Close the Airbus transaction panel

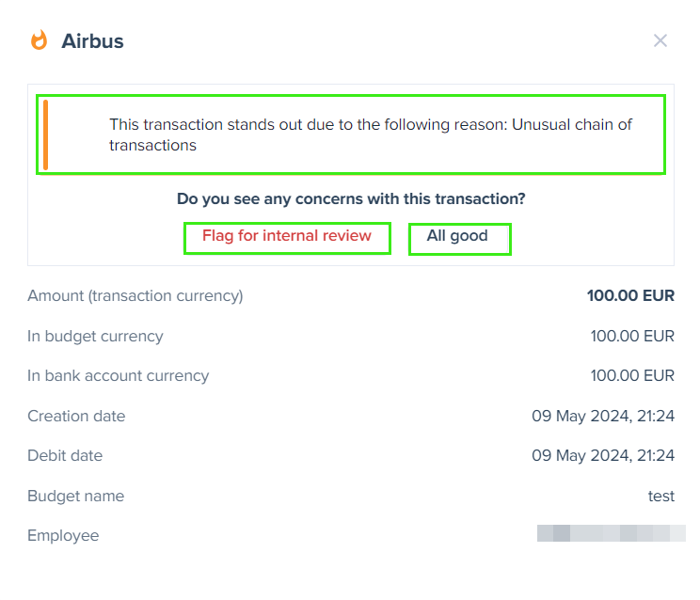click(x=660, y=40)
